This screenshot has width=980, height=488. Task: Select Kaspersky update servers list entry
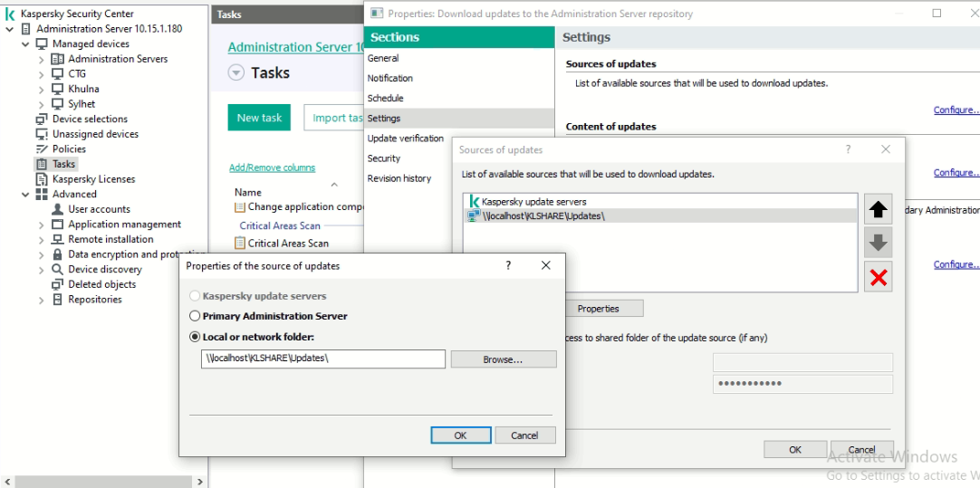[660, 202]
